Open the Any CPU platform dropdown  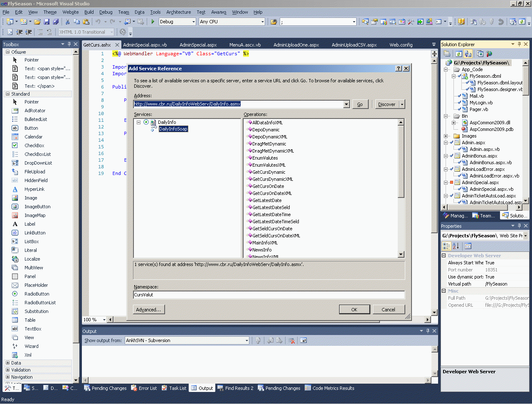click(x=262, y=22)
